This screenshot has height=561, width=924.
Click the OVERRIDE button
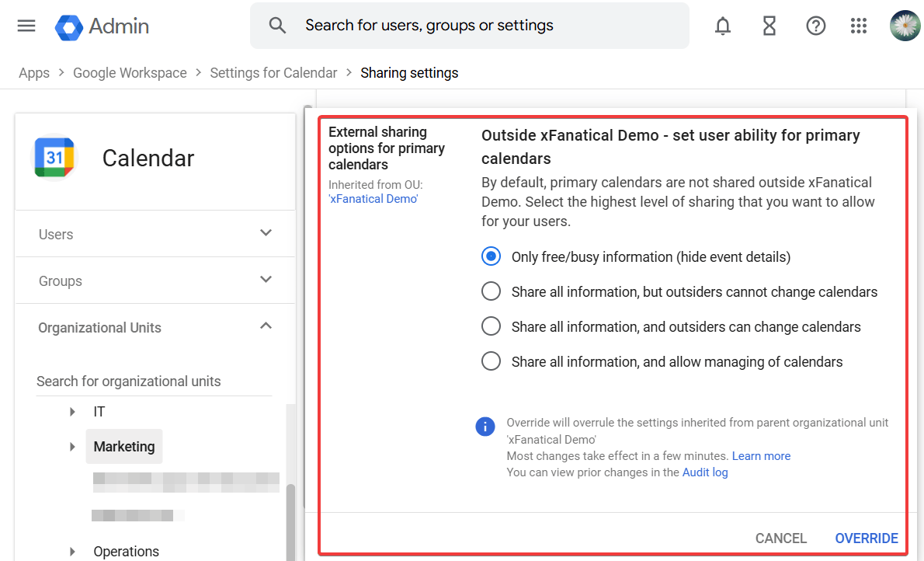866,538
